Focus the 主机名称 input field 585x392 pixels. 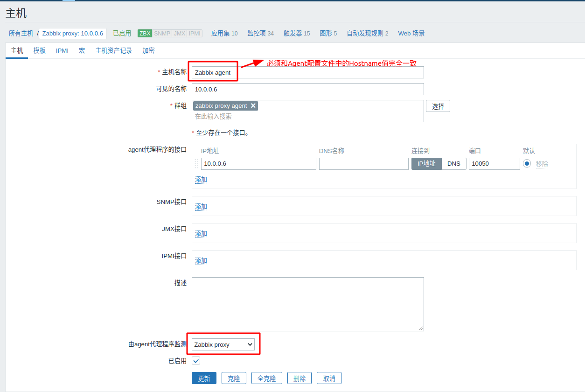pos(308,72)
